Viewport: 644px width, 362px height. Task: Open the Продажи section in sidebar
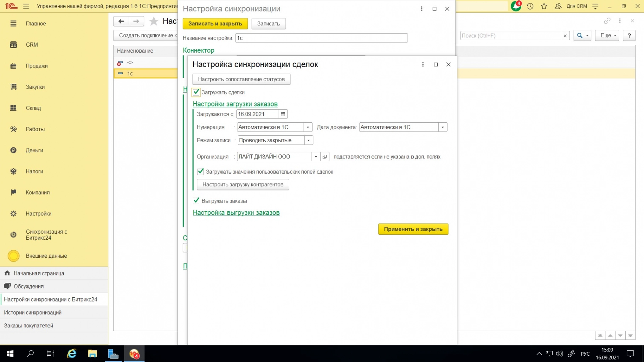point(36,66)
